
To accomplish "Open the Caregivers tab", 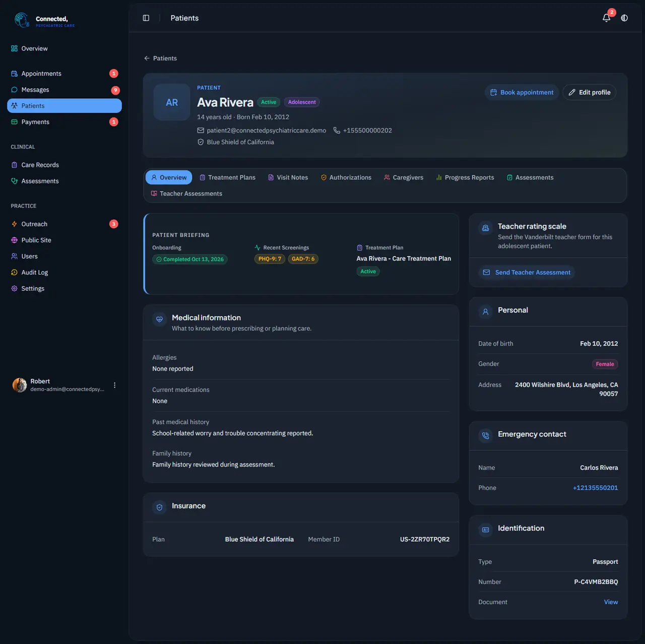I will pyautogui.click(x=403, y=177).
